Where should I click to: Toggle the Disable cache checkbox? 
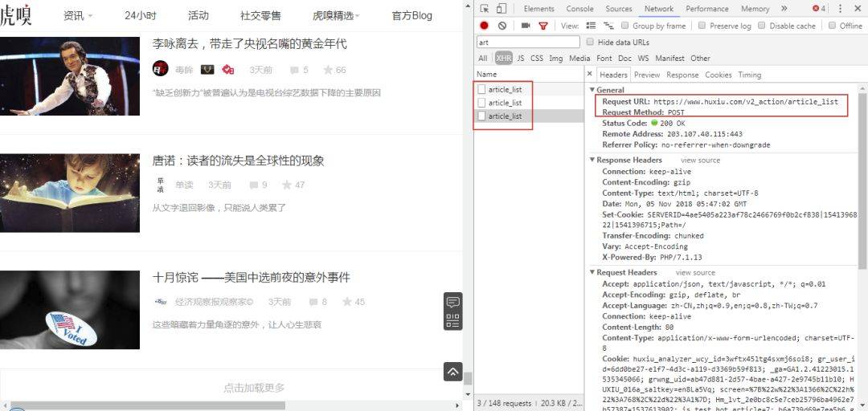coord(762,26)
